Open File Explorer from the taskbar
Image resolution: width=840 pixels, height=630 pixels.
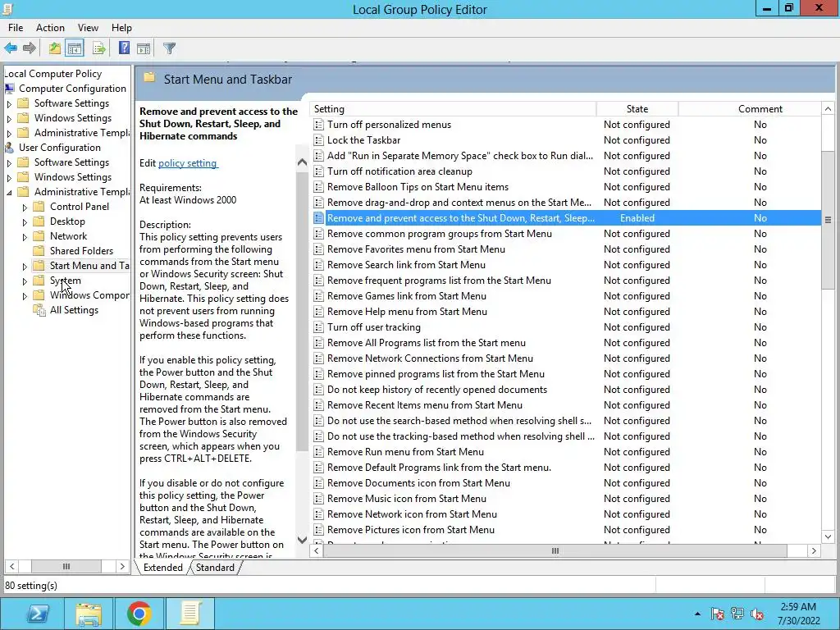pos(89,614)
